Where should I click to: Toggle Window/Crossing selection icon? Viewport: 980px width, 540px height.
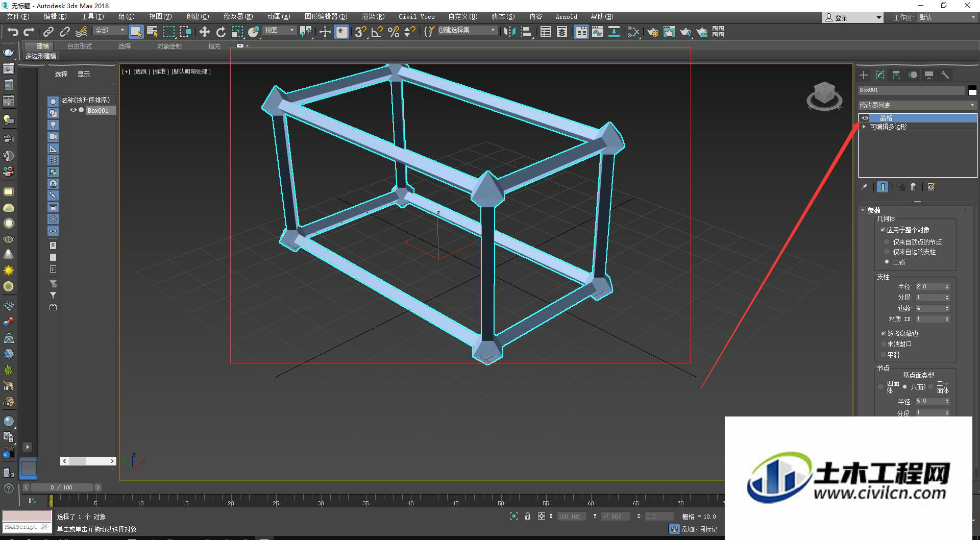[x=185, y=32]
